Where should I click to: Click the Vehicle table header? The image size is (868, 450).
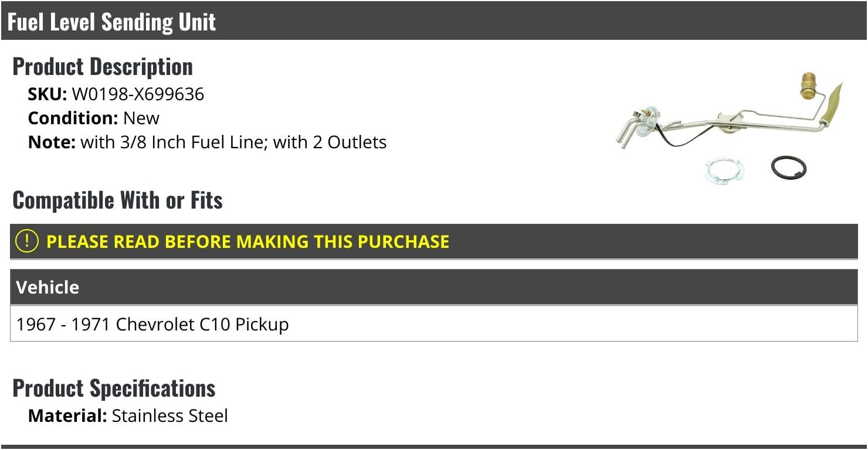(x=48, y=287)
